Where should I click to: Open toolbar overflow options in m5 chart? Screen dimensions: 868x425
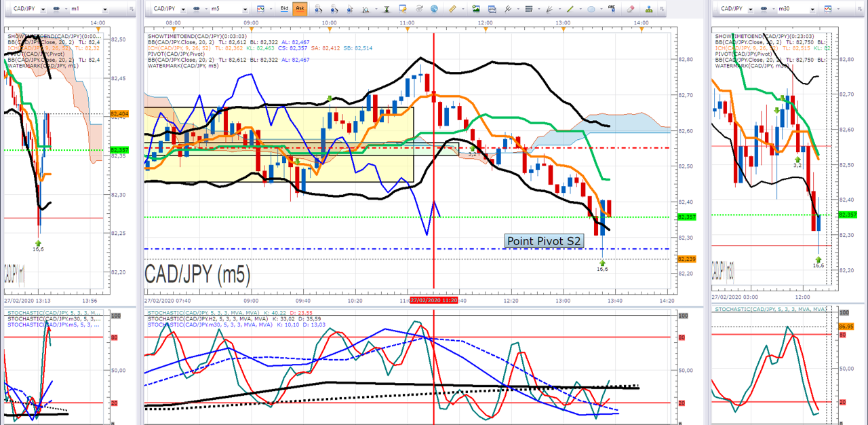point(662,10)
